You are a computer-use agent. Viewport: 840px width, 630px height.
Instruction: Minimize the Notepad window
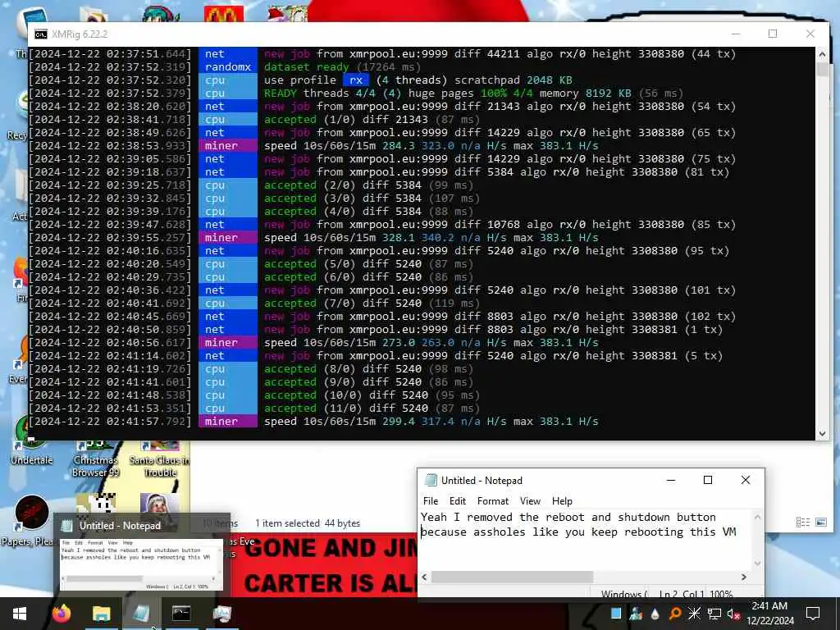[x=671, y=480]
